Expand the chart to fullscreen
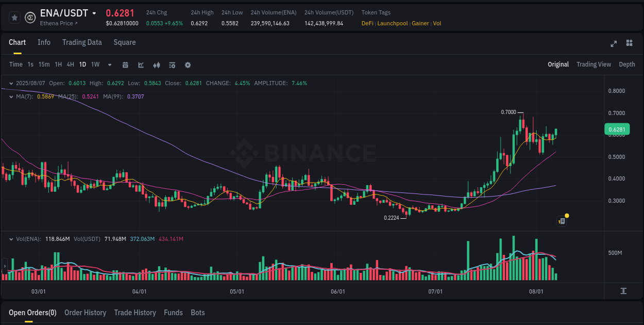The width and height of the screenshot is (644, 325). coord(613,44)
